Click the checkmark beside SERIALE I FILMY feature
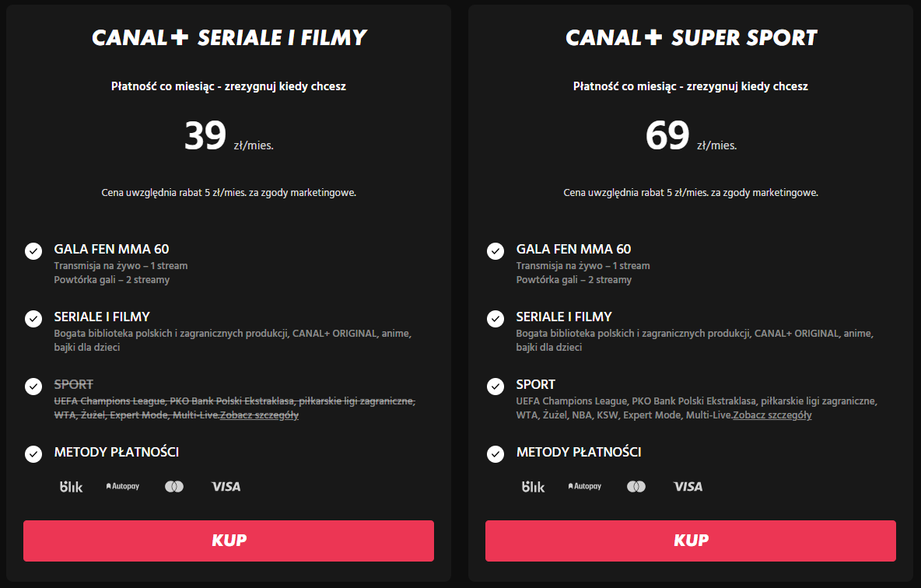921x588 pixels. (33, 319)
